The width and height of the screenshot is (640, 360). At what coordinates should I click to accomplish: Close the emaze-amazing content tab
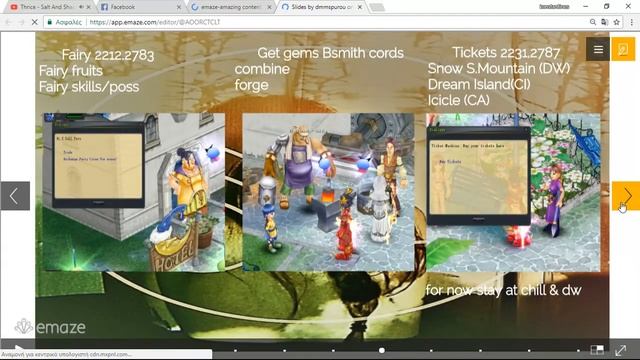click(x=269, y=7)
